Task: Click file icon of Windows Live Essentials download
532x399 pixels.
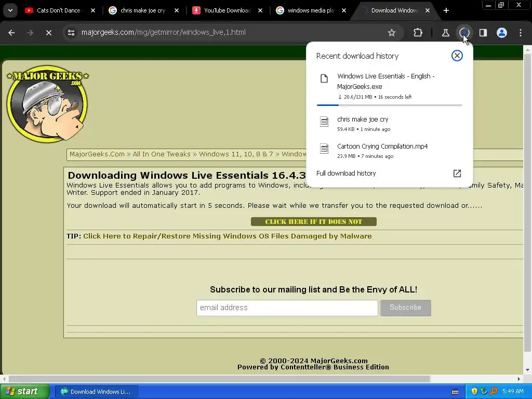Action: [x=324, y=78]
